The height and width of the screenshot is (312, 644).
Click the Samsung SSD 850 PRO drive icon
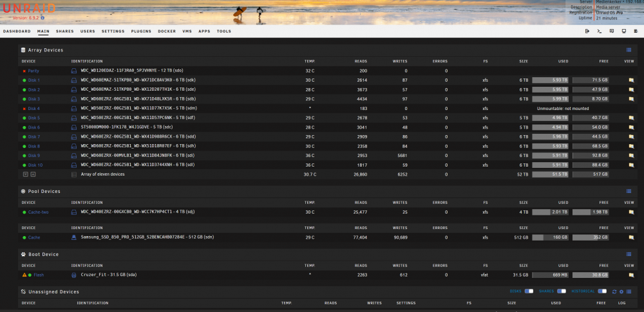[x=74, y=237]
